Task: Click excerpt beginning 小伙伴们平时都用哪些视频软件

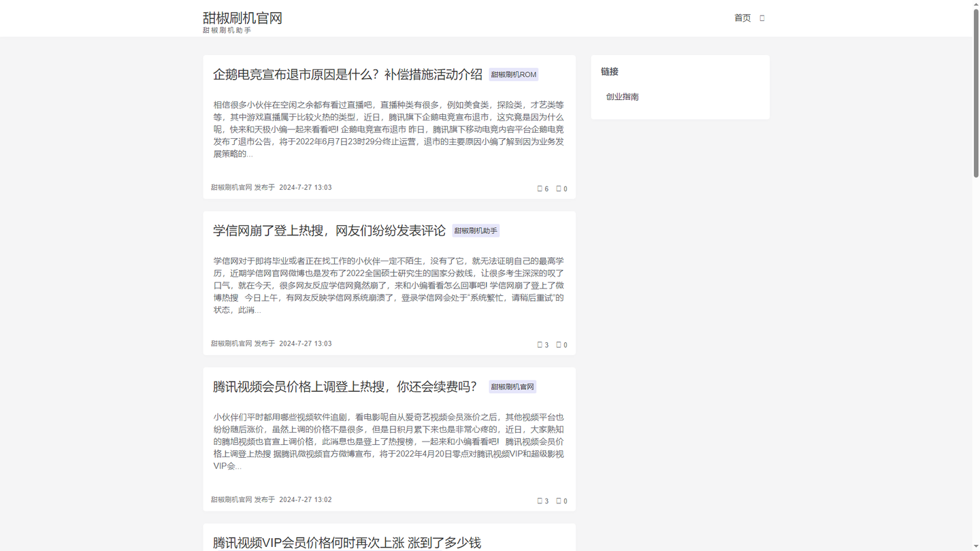Action: click(x=389, y=441)
